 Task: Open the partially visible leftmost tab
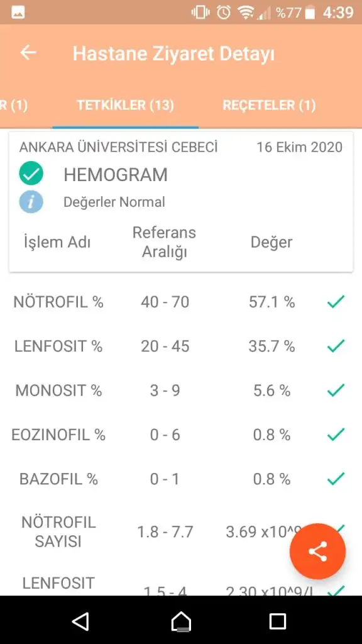coord(14,105)
